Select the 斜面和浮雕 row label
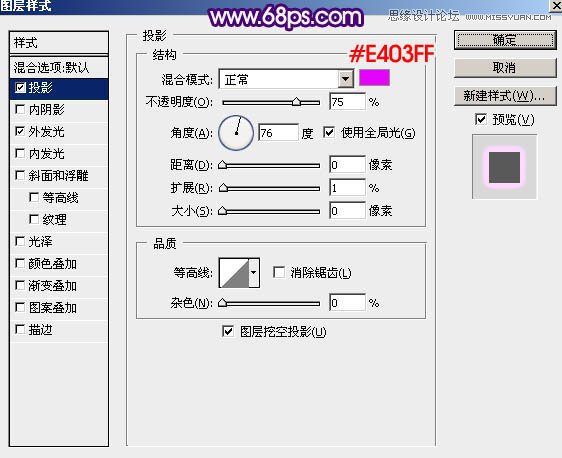 58,176
